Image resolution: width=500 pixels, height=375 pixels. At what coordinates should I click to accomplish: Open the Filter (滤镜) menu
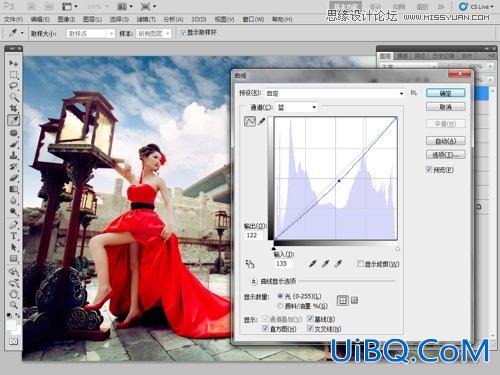coord(146,19)
